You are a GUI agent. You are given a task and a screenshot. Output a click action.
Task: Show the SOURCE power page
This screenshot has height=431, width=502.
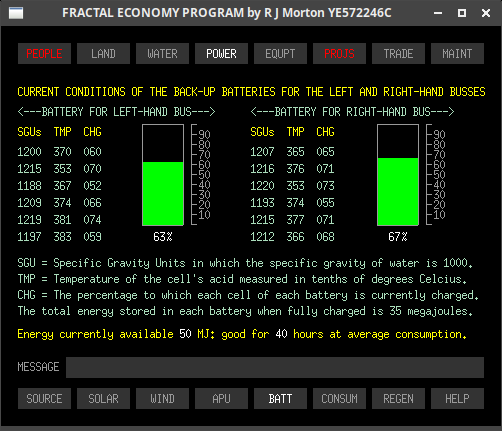(x=44, y=398)
